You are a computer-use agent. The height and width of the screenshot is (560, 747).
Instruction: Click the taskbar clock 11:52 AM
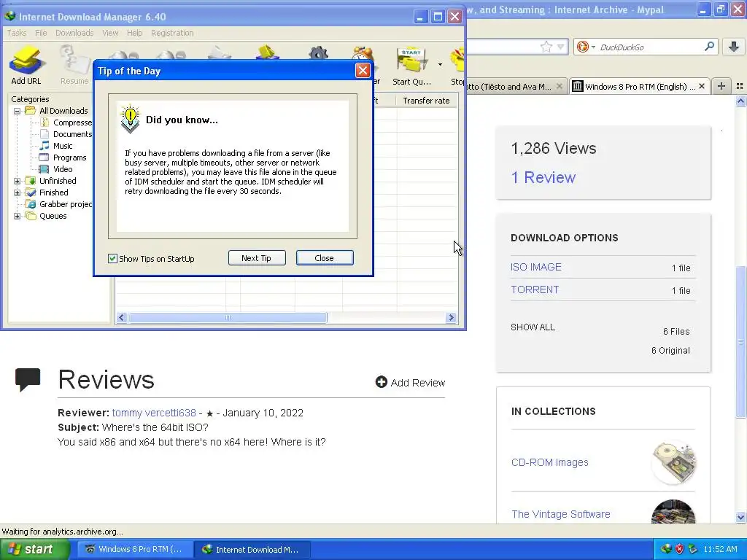pos(720,549)
